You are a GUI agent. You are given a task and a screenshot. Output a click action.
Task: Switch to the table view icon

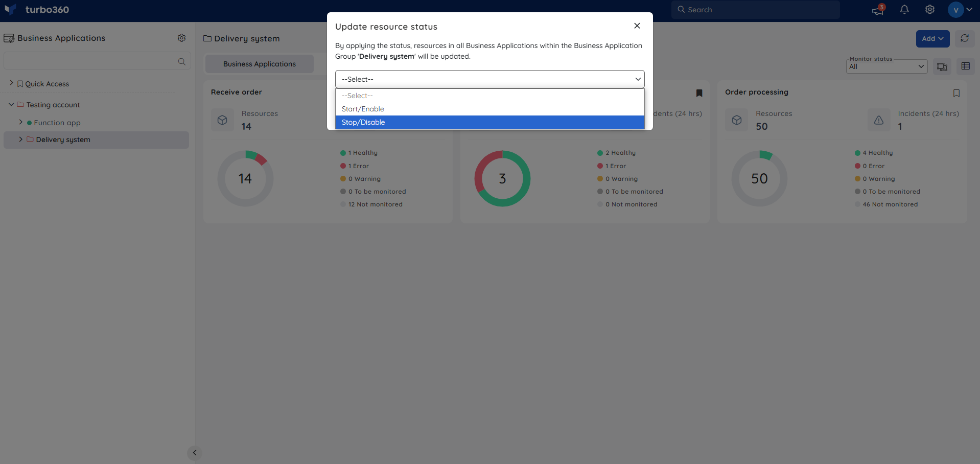[x=966, y=66]
